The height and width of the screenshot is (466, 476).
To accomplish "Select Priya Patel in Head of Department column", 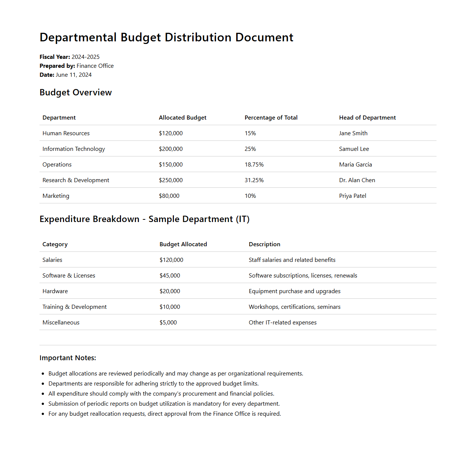I will pos(352,196).
